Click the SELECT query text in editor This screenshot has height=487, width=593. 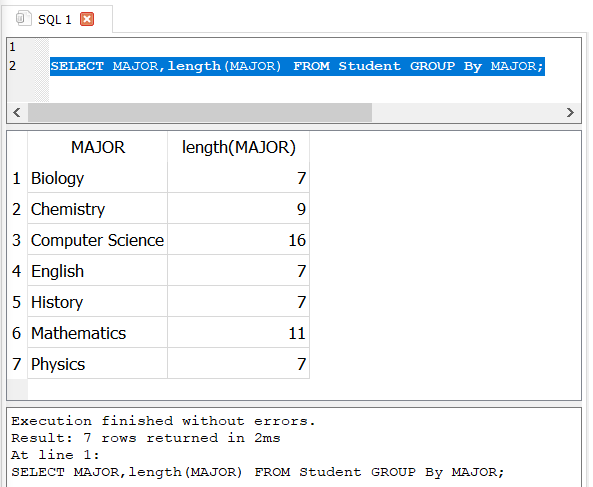click(297, 66)
